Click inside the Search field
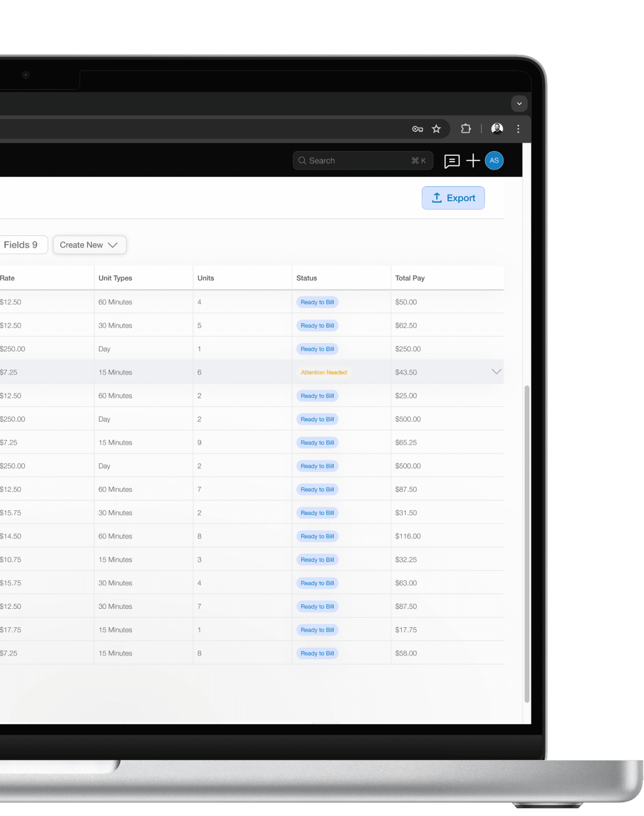 click(357, 160)
